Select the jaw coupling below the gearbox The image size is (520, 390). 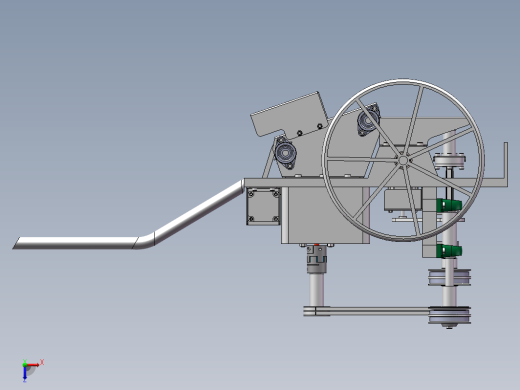(x=316, y=259)
